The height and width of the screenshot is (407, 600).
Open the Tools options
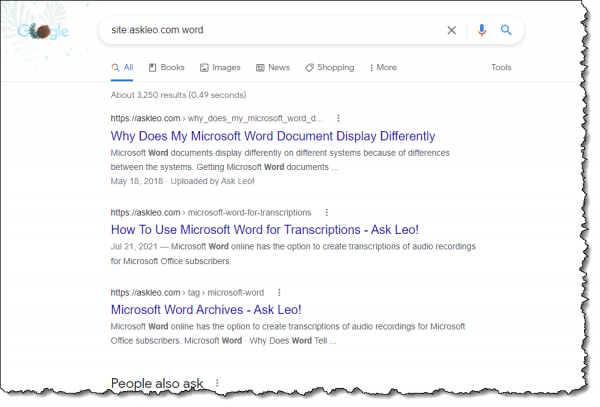(x=501, y=68)
